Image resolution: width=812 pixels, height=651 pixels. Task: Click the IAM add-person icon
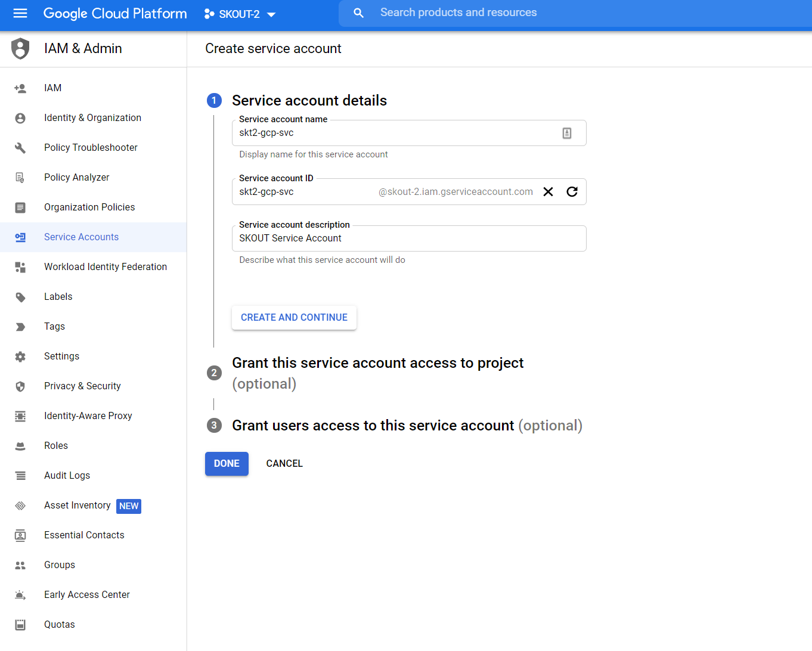(x=20, y=88)
